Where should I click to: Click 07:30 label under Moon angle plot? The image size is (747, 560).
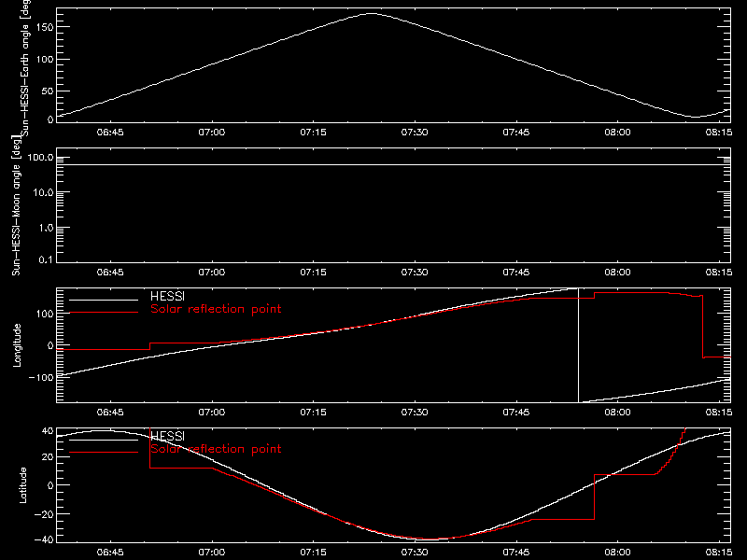pyautogui.click(x=415, y=272)
